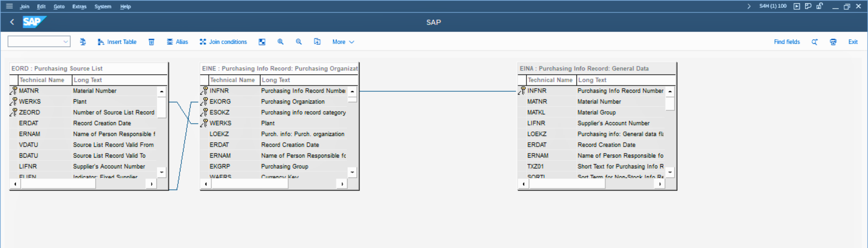868x248 pixels.
Task: Click the check scales icon in toolbar
Action: [x=83, y=42]
